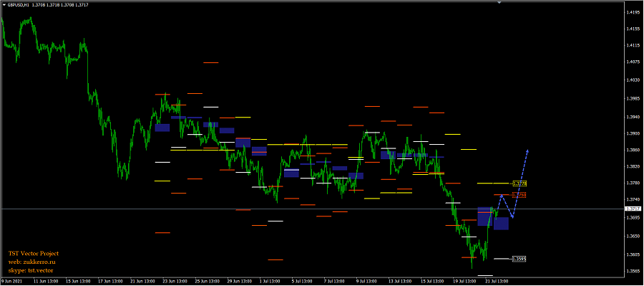
Task: Click the chart shift triangle marker on top edge
Action: 499,2
